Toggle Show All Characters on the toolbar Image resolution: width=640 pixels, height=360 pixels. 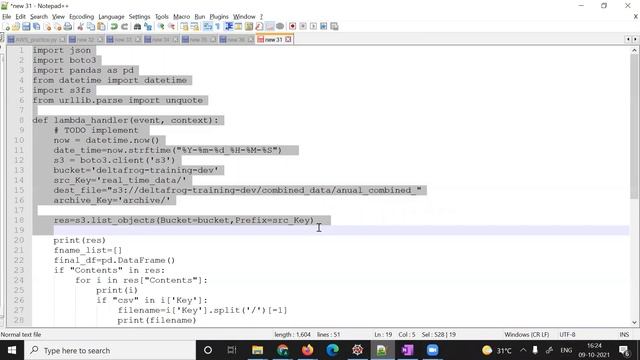[218, 27]
